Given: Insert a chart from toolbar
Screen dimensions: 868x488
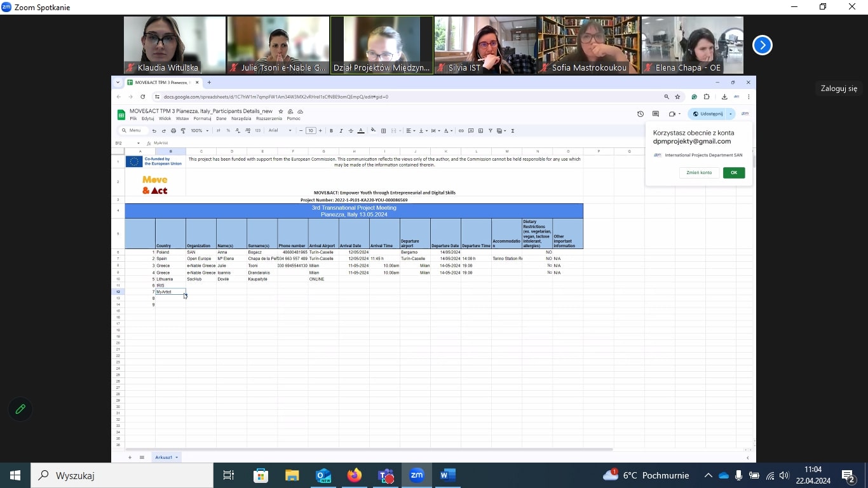Looking at the screenshot, I should 481,131.
